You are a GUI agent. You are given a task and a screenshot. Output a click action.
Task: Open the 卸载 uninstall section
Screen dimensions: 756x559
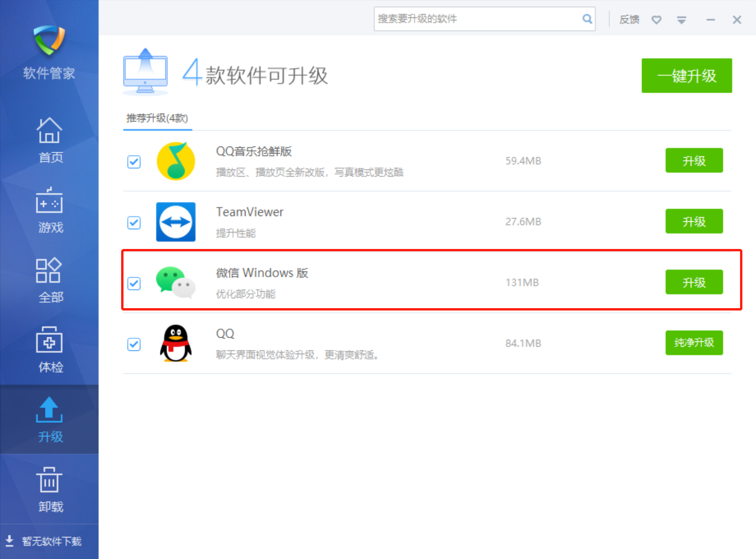pos(49,489)
